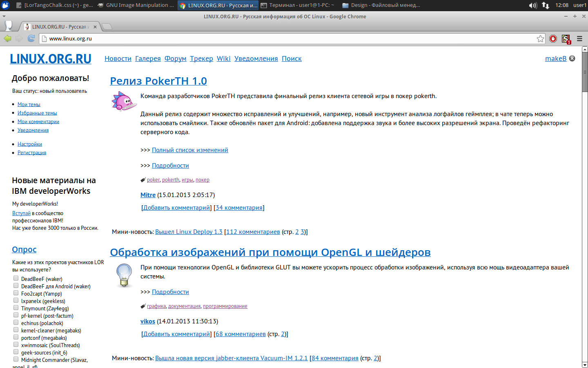
Task: Open Wiki in site navigation
Action: (x=224, y=58)
